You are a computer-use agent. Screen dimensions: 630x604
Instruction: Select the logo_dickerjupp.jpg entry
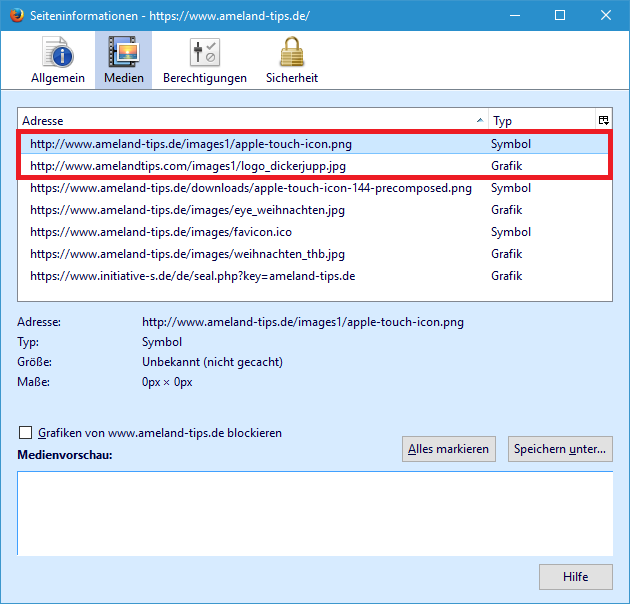click(x=187, y=166)
